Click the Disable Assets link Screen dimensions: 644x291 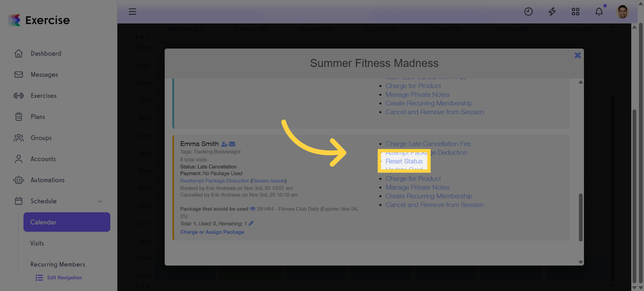(x=268, y=181)
